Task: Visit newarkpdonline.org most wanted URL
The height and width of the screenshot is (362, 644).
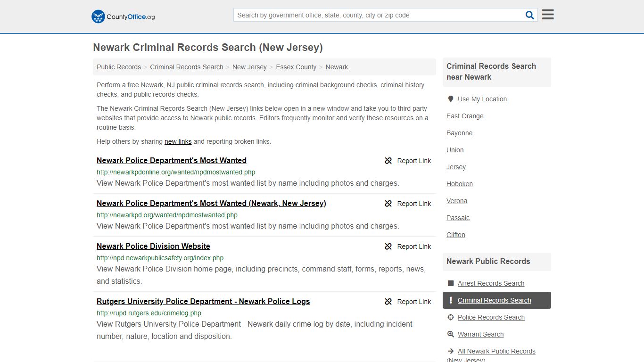Action: pos(176,172)
